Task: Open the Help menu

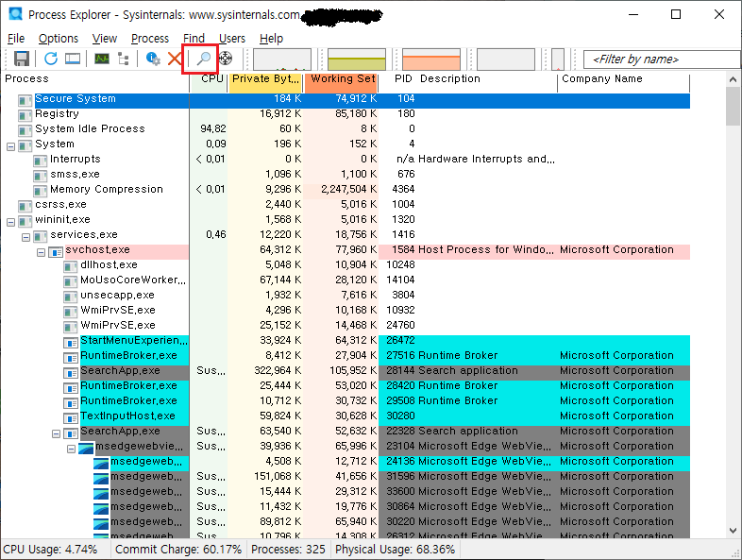Action: (x=271, y=39)
